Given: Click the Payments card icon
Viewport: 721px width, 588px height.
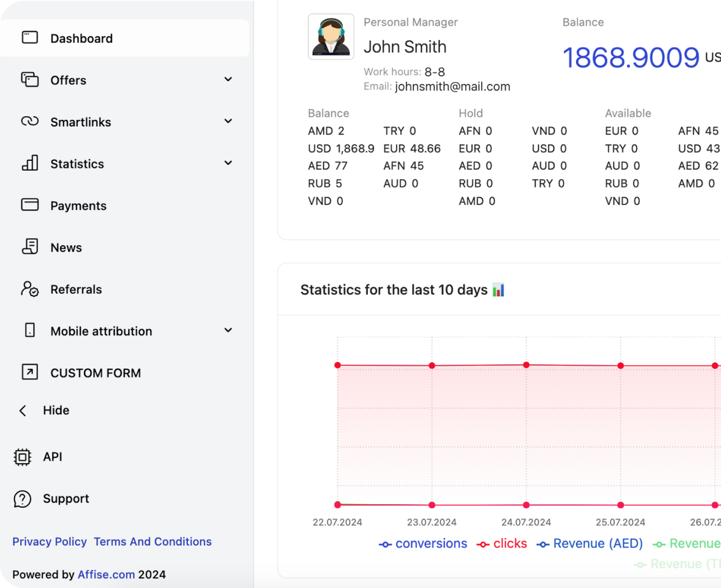Looking at the screenshot, I should pos(30,205).
